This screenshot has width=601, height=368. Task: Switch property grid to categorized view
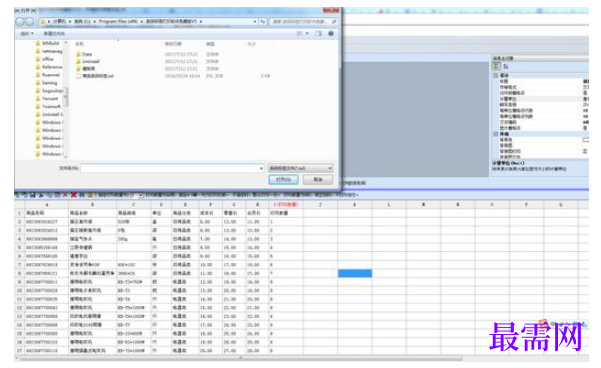pyautogui.click(x=496, y=66)
